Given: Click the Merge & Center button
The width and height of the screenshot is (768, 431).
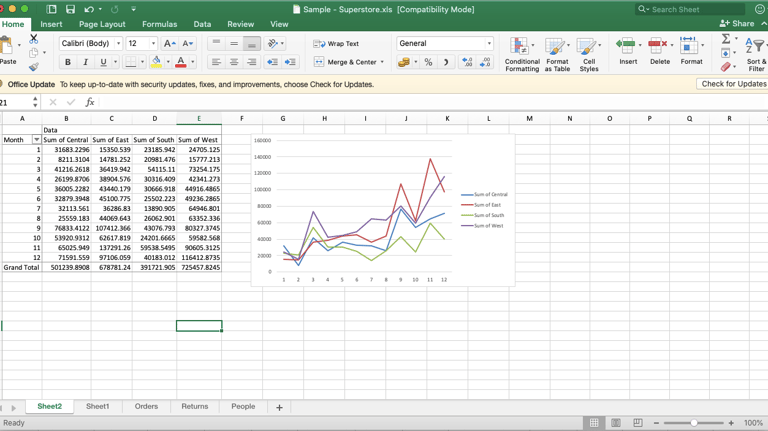Looking at the screenshot, I should pyautogui.click(x=346, y=62).
